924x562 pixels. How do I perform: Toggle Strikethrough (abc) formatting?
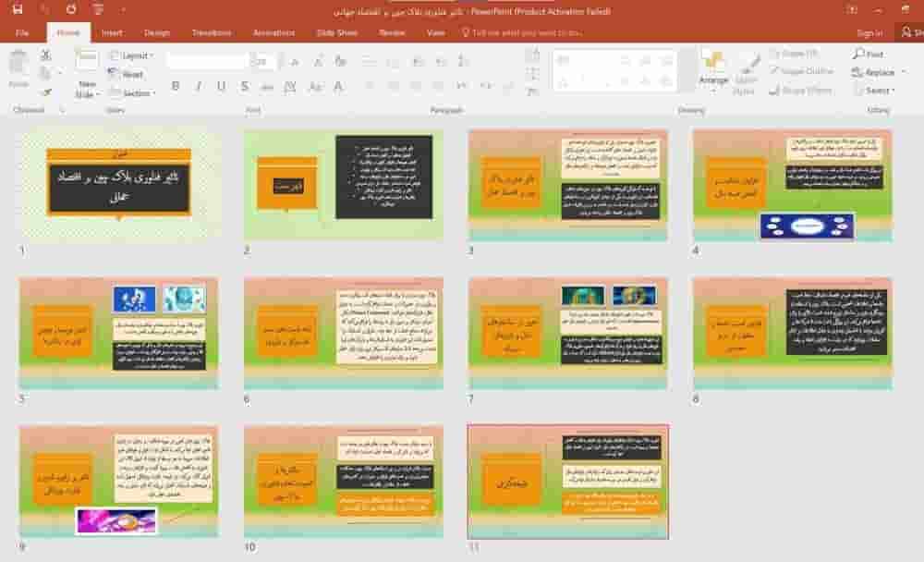pyautogui.click(x=267, y=87)
